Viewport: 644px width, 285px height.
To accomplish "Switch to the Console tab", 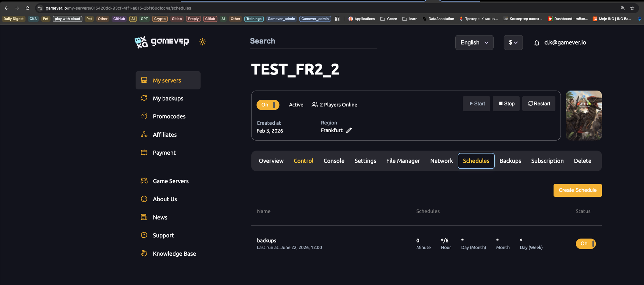I will 334,161.
